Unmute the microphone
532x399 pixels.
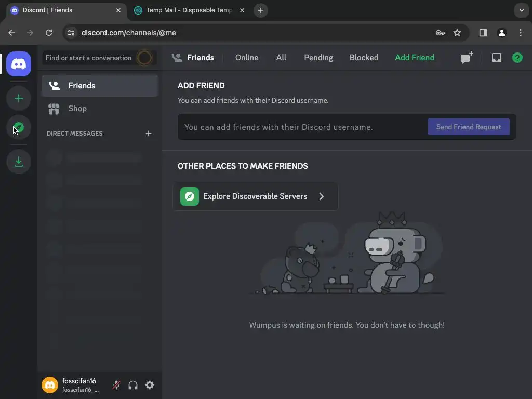click(116, 385)
